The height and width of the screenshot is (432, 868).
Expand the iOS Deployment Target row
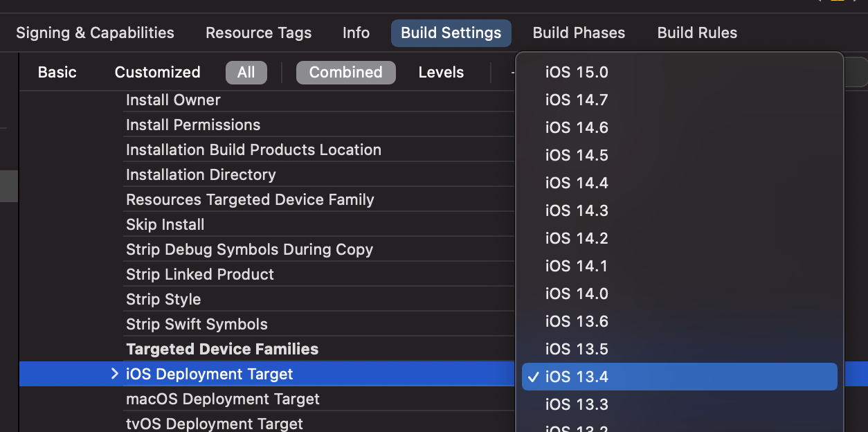point(115,374)
